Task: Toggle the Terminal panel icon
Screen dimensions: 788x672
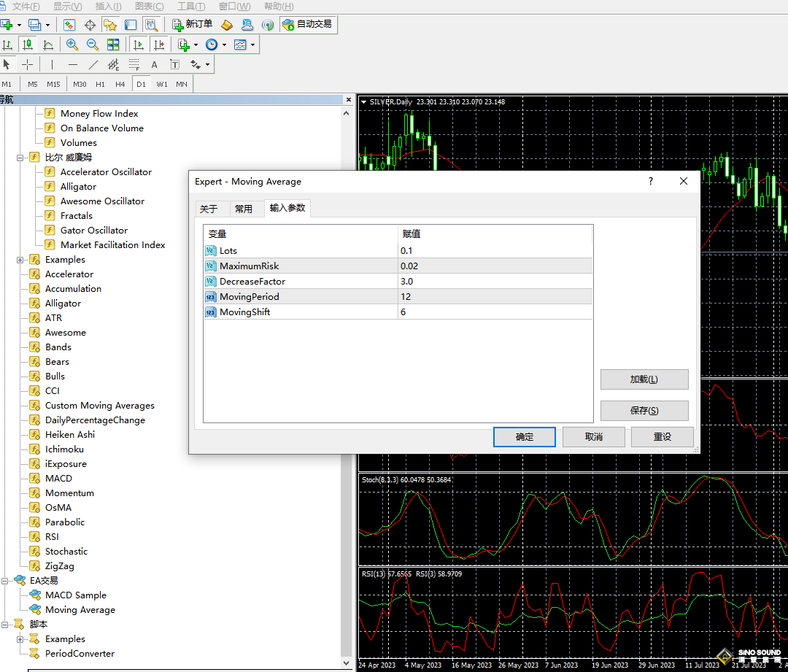Action: 131,25
